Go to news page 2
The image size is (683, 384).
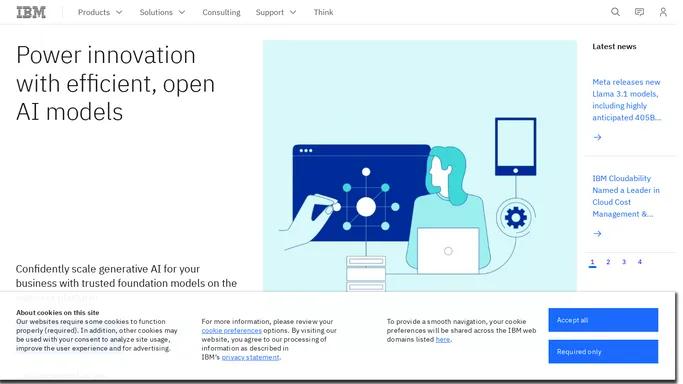coord(608,262)
